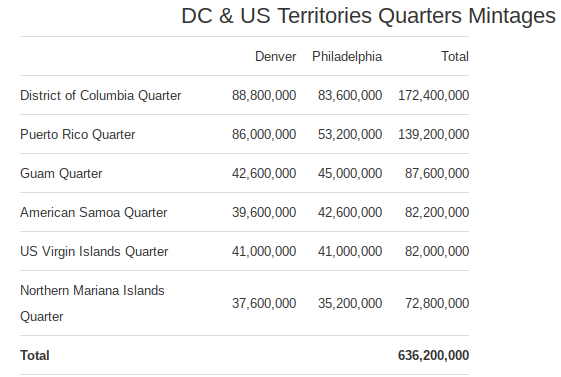The width and height of the screenshot is (561, 377).
Task: Click the Puerto Rico total 139,200,000
Action: coord(433,134)
